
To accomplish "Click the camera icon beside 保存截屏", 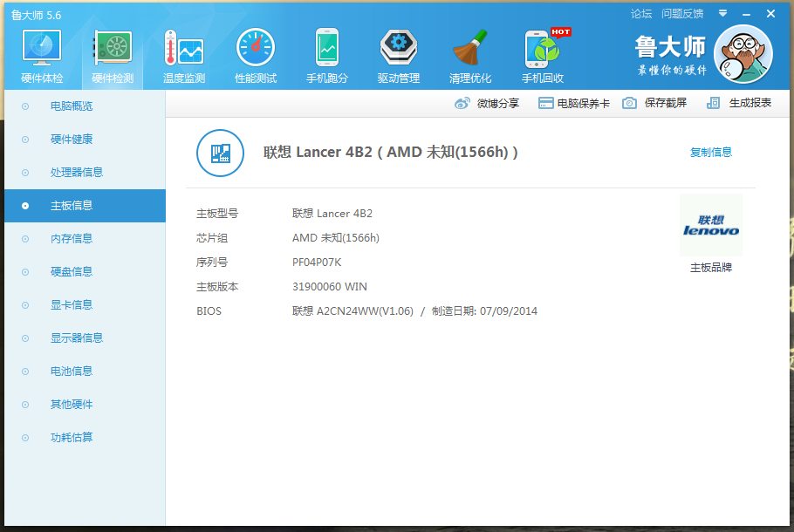I will (x=629, y=103).
